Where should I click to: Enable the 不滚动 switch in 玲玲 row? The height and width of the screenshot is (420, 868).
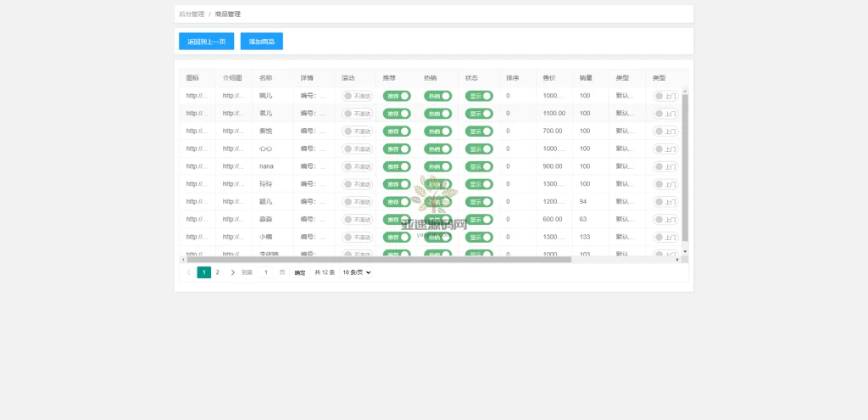(356, 184)
